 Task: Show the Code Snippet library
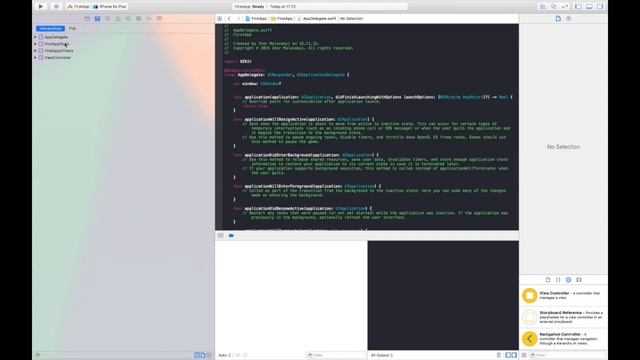click(558, 280)
